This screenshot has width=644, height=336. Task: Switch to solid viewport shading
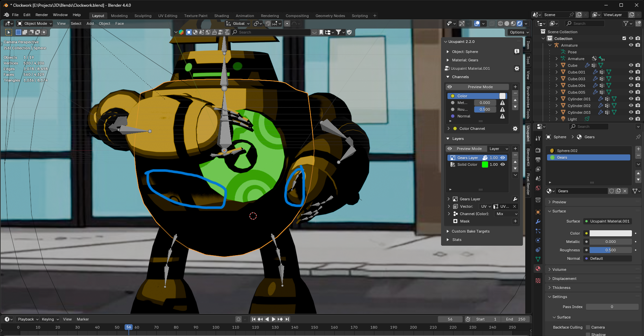[x=507, y=23]
